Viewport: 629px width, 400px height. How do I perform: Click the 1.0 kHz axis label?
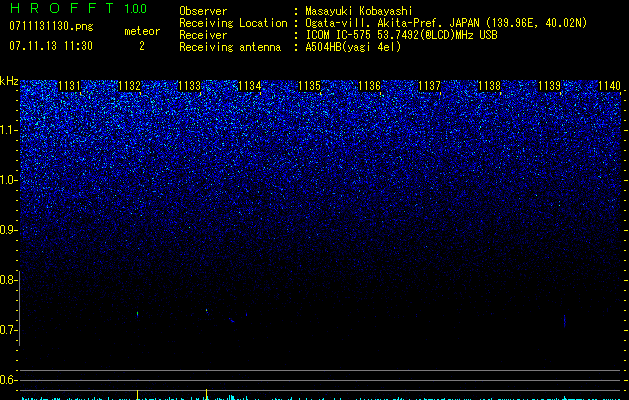[x=8, y=180]
